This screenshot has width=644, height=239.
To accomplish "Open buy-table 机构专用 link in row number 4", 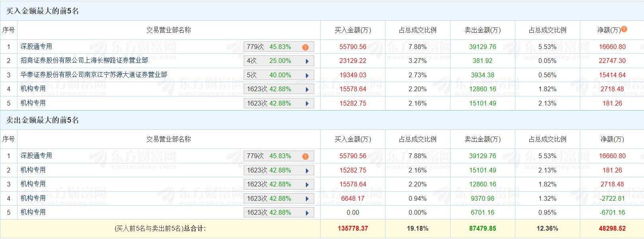I will click(x=33, y=89).
